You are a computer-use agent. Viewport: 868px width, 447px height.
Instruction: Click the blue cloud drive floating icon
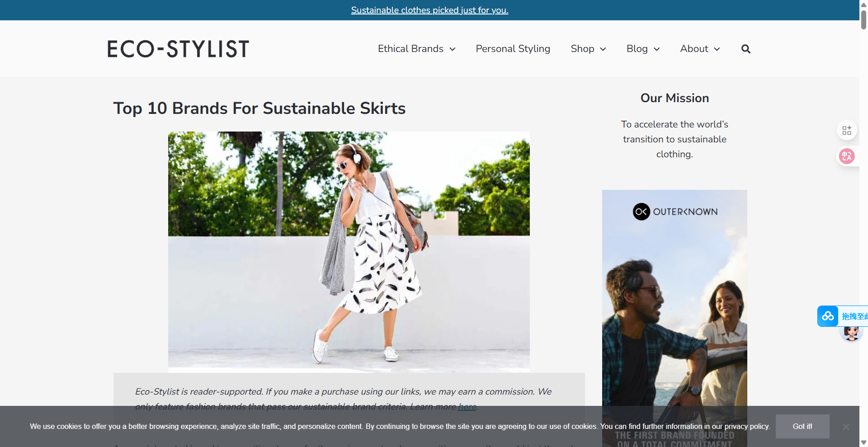(x=828, y=316)
